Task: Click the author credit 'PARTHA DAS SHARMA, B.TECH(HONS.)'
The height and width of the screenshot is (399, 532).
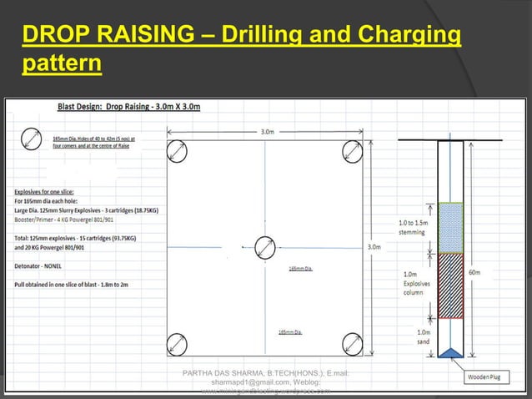Action: tap(253, 373)
